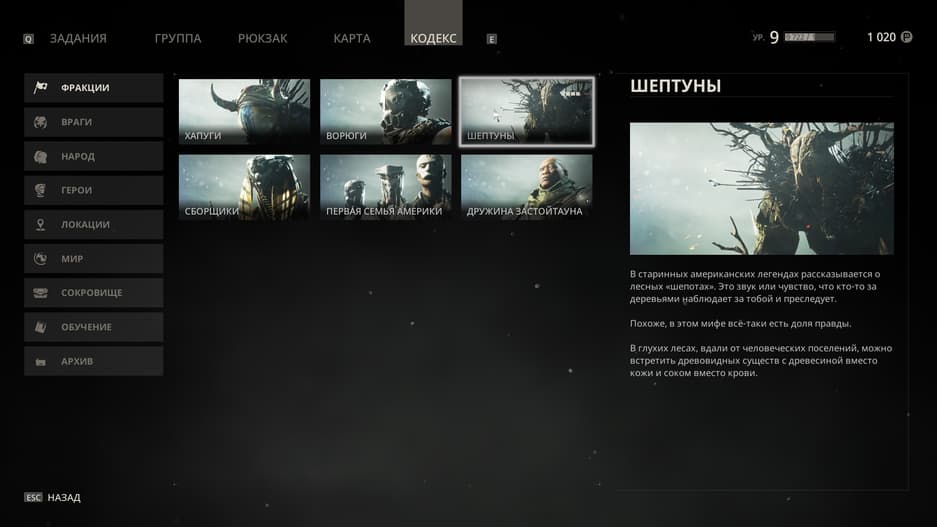
Task: Open the Первая семья Америки card
Action: (385, 188)
